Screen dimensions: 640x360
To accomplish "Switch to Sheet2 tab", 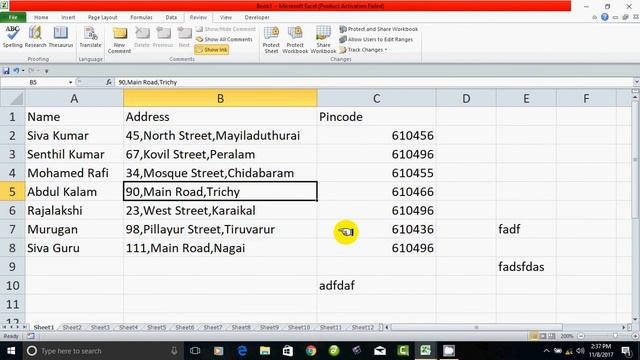I will pos(72,327).
